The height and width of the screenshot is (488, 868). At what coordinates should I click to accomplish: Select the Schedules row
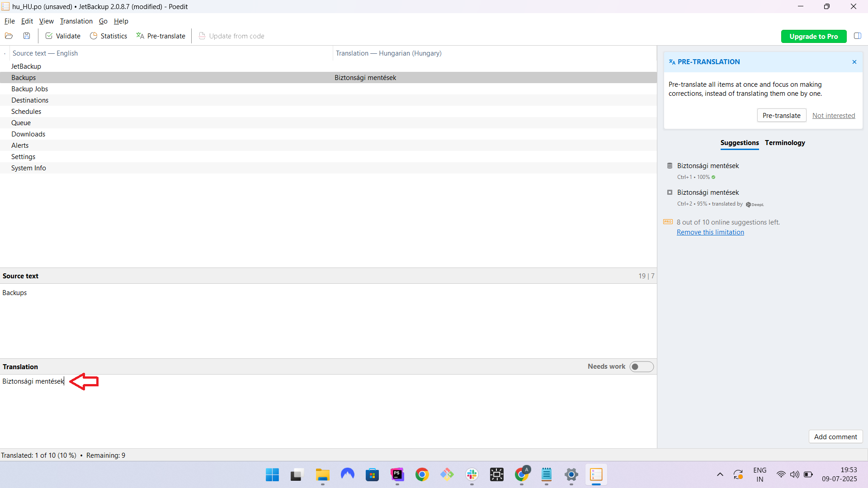click(328, 112)
